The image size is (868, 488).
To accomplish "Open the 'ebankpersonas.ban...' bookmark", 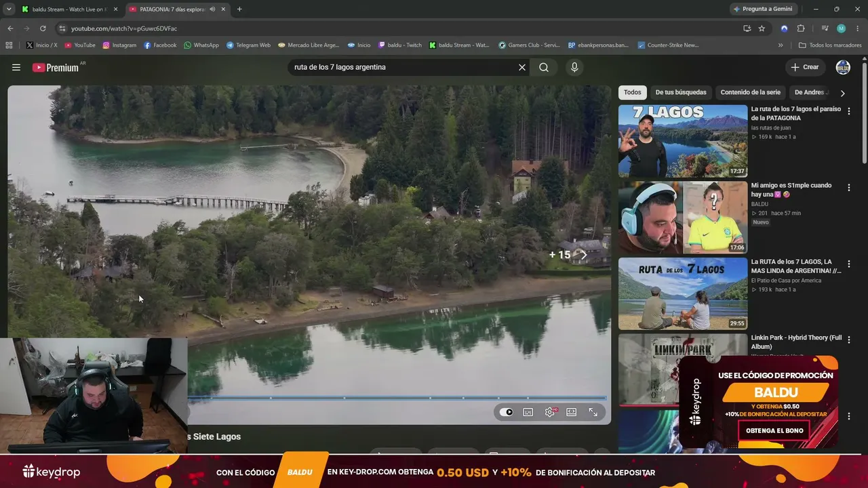I will point(598,45).
